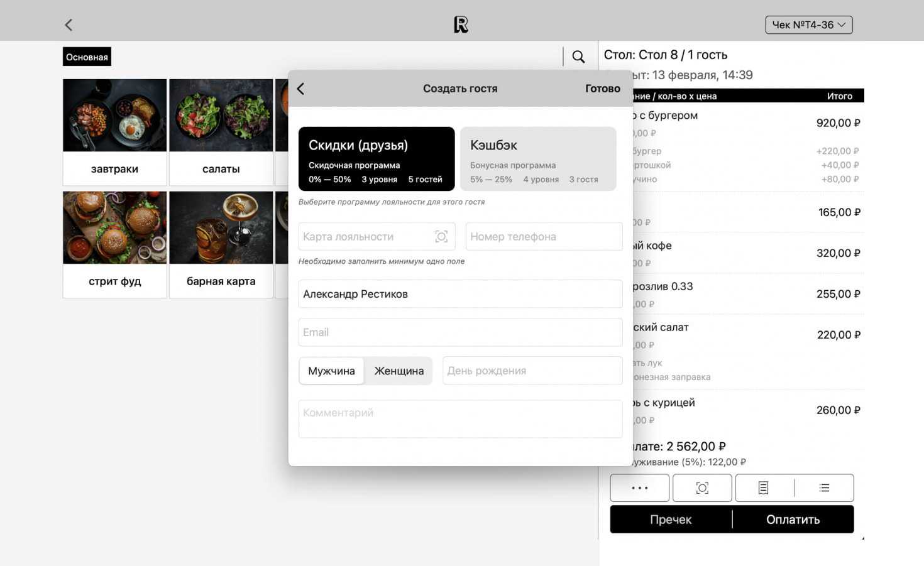
Task: Click the Стол 8 / 1 гость header
Action: [666, 55]
